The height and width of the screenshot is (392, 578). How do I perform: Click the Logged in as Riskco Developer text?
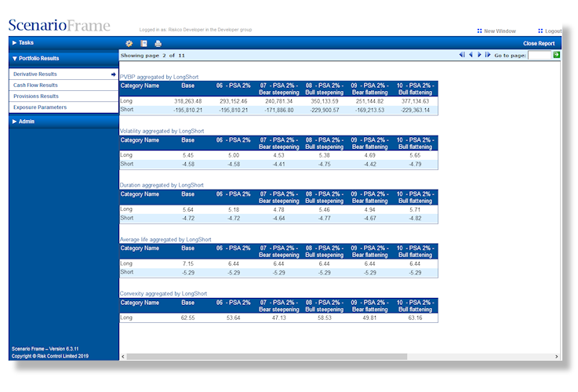(x=195, y=30)
